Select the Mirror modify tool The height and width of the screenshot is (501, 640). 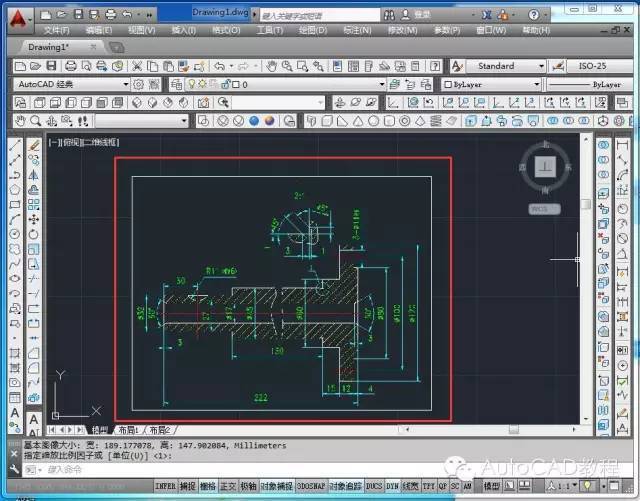tap(34, 175)
